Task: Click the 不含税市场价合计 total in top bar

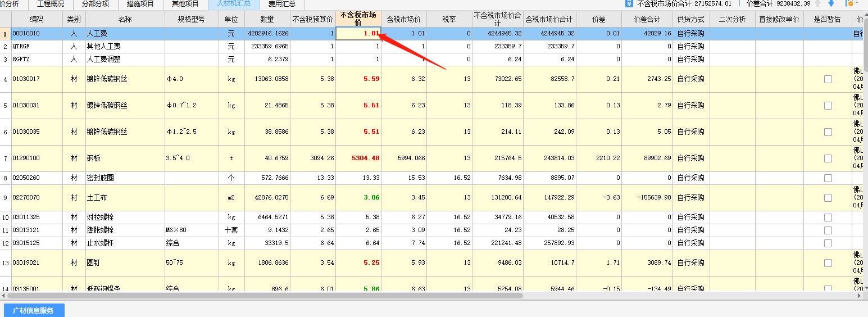Action: tap(684, 3)
